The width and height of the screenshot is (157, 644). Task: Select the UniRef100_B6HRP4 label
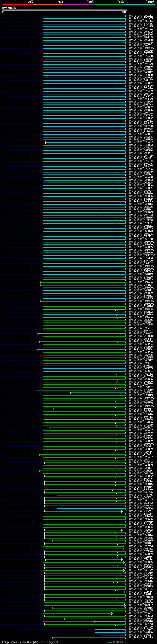[x=141, y=344]
